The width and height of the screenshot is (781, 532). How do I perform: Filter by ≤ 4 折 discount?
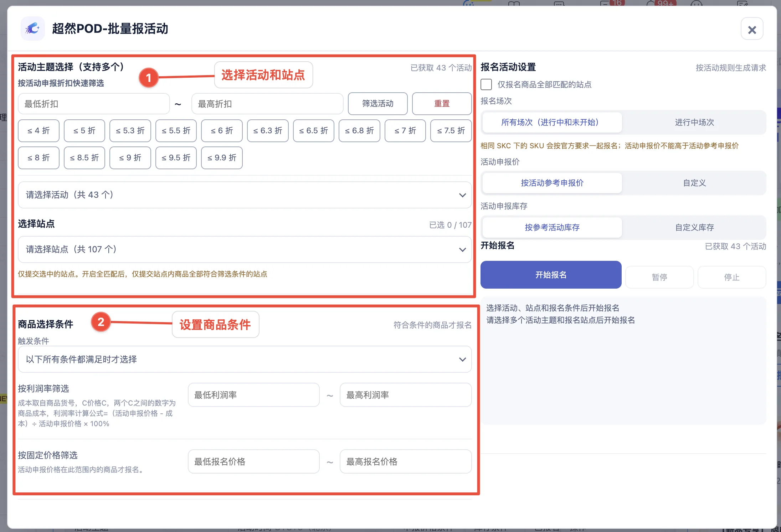click(x=38, y=131)
